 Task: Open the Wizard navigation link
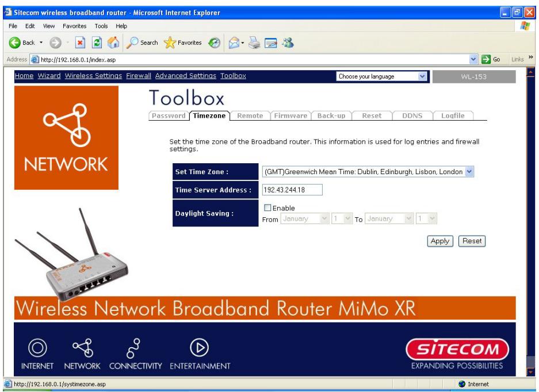49,76
